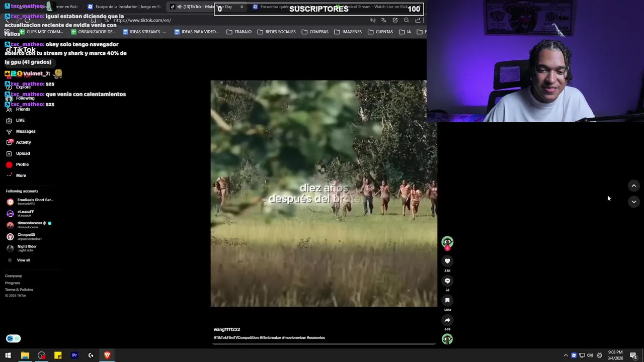This screenshot has width=644, height=362.
Task: Open the #usmovies hashtag
Action: click(316, 337)
